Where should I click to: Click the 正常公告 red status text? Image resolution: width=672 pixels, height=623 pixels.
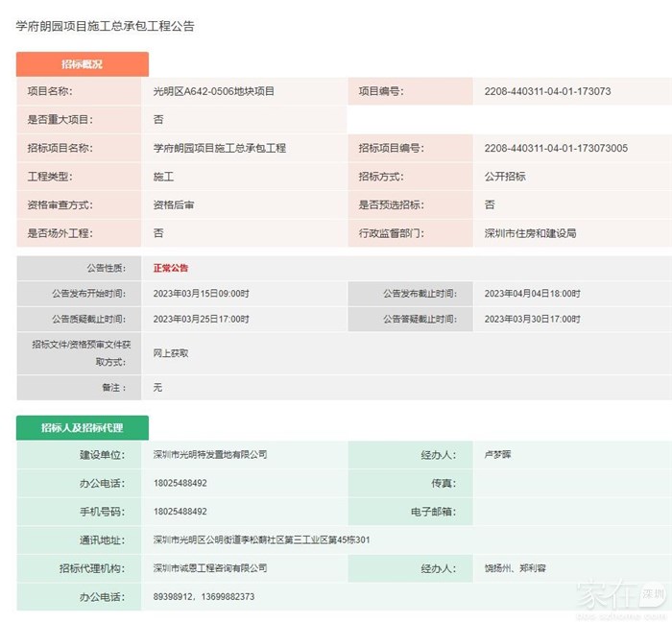pos(171,268)
